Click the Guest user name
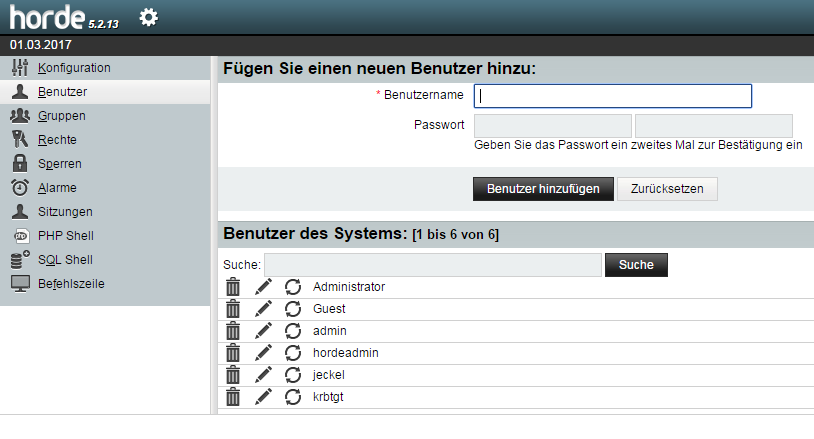This screenshot has width=814, height=439. click(x=329, y=309)
